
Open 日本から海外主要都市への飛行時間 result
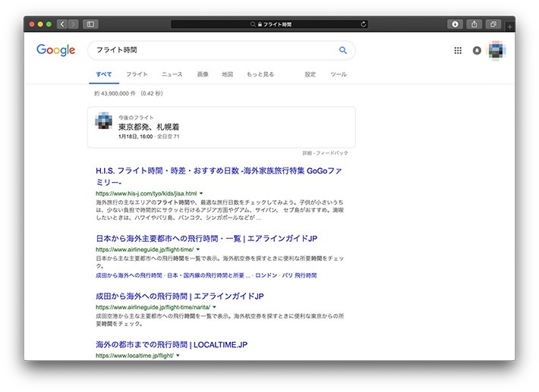pos(206,239)
